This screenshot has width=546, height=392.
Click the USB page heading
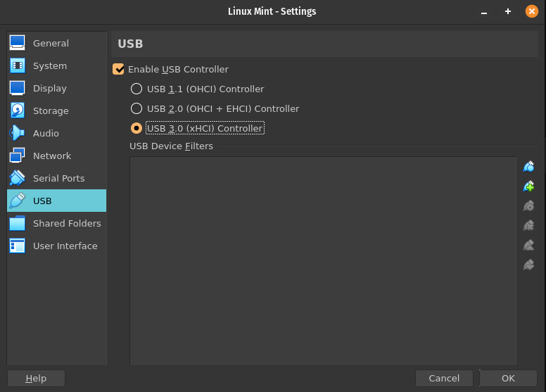(130, 44)
